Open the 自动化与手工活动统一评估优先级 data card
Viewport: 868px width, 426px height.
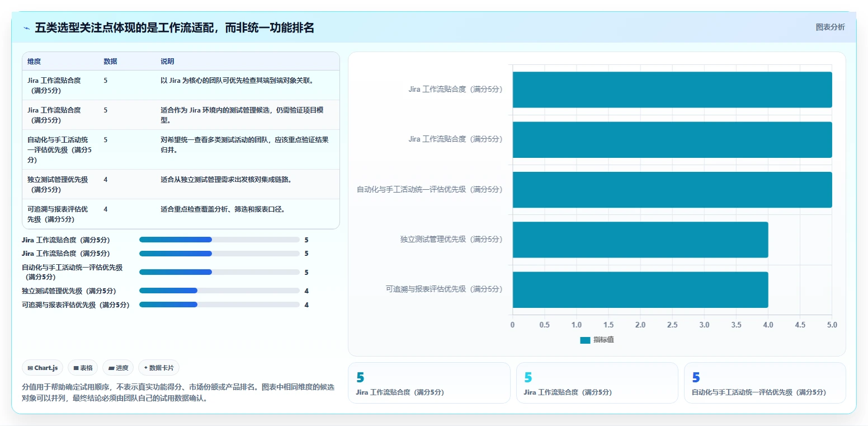pos(765,383)
